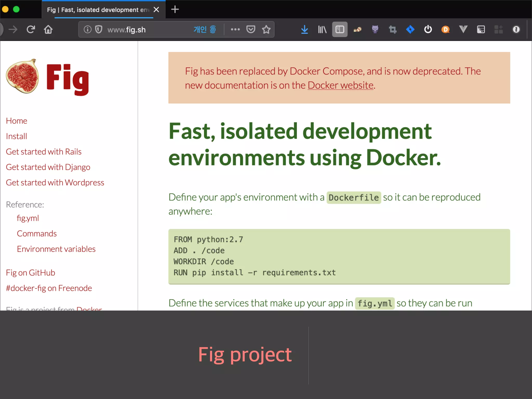Open page actions three-dots menu
This screenshot has width=532, height=399.
coord(235,30)
